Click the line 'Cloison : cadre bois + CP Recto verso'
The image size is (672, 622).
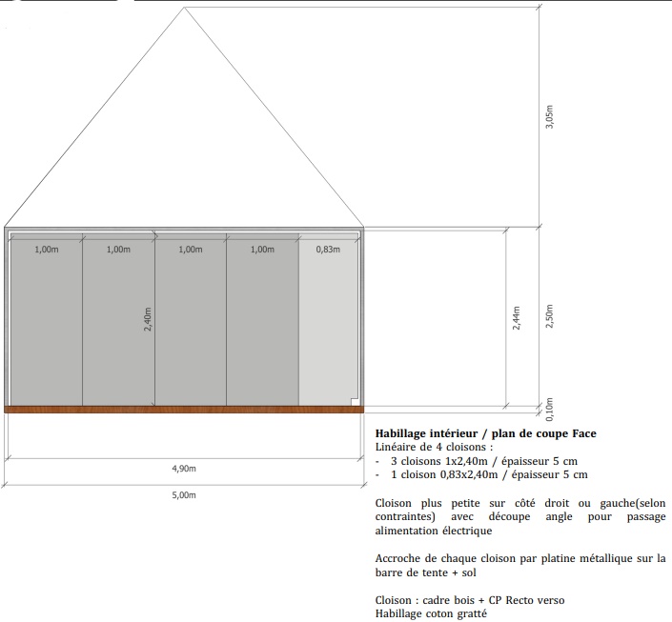point(470,600)
